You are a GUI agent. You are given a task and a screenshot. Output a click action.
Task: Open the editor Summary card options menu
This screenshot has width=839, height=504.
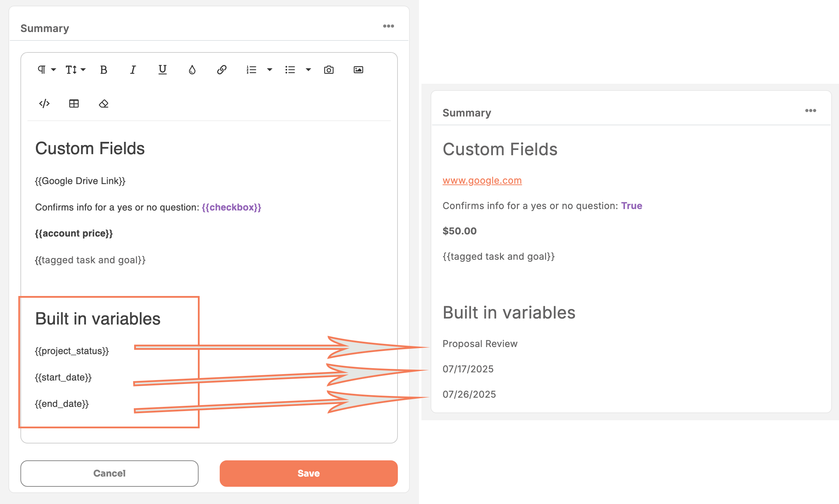[388, 26]
